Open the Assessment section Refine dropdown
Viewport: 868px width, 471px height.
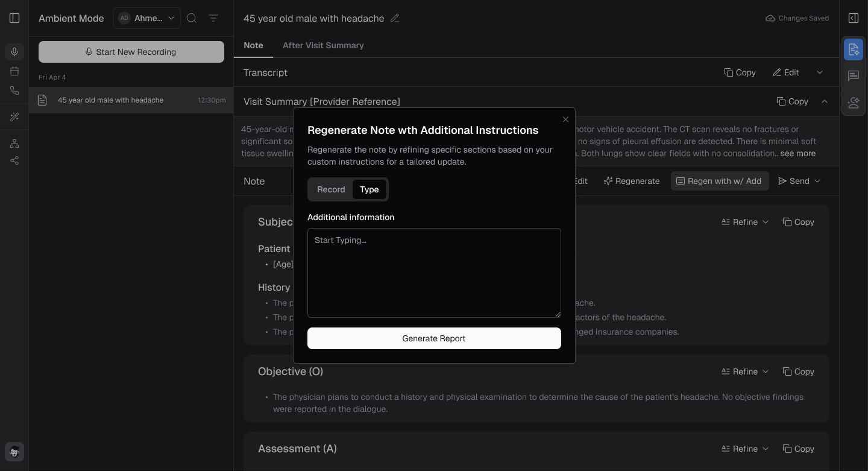745,449
